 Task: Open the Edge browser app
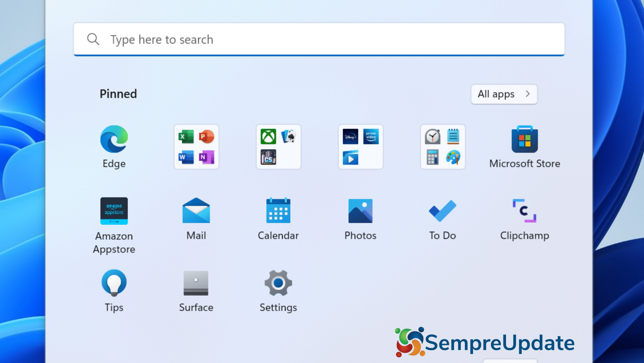click(x=114, y=147)
